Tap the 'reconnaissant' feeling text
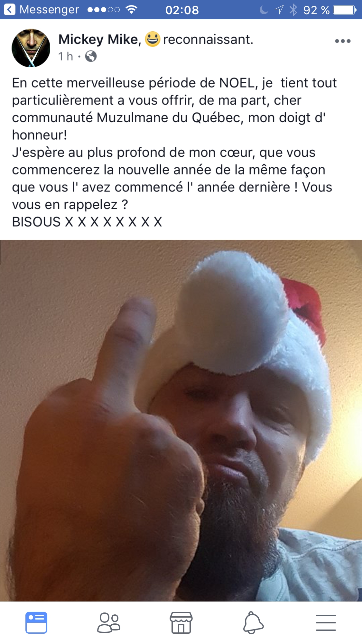 [x=208, y=39]
